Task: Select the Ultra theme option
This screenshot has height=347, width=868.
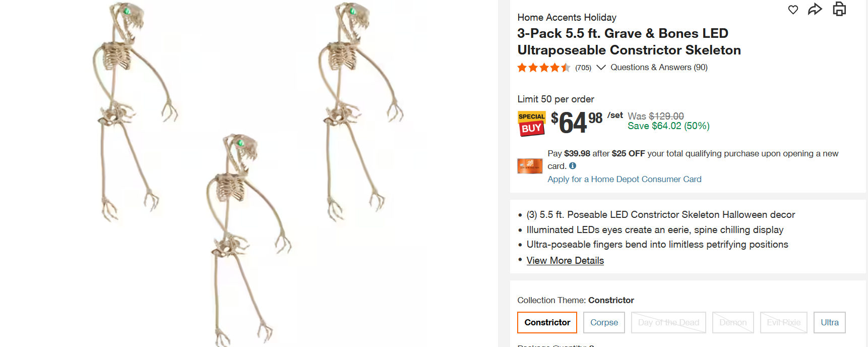Action: coord(829,322)
